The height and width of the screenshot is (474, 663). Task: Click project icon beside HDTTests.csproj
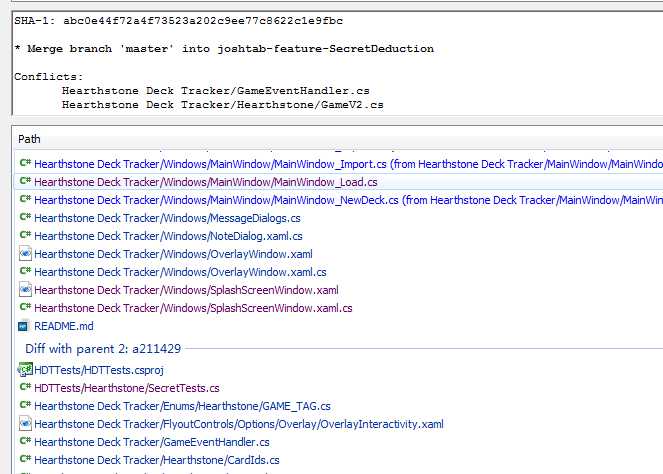(25, 370)
